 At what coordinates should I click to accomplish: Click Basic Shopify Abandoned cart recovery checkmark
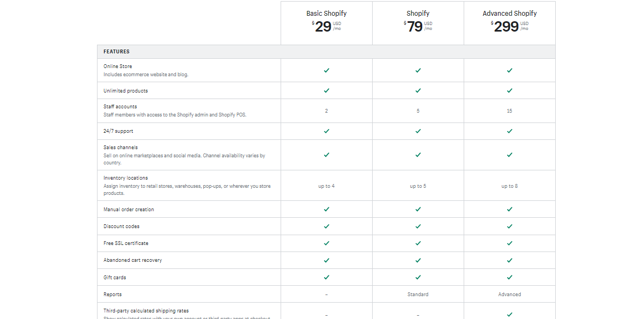tap(326, 260)
